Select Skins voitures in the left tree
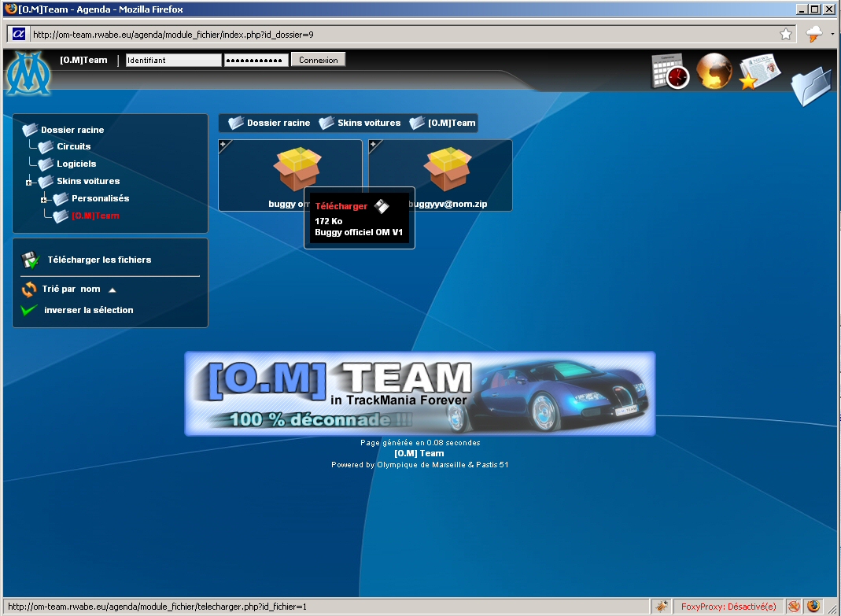 click(88, 181)
